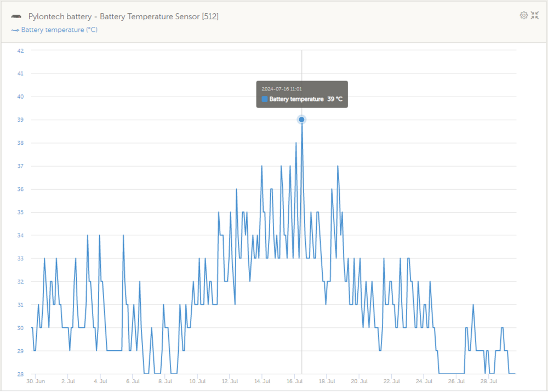Click the 14. Jul x-axis date label
The height and width of the screenshot is (392, 548).
(263, 380)
